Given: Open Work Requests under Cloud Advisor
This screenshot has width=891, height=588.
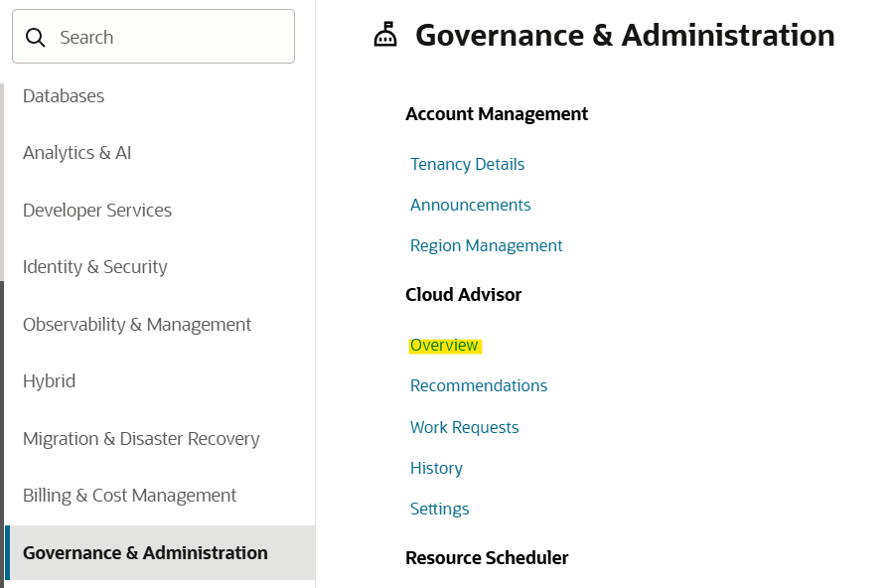Looking at the screenshot, I should tap(464, 428).
